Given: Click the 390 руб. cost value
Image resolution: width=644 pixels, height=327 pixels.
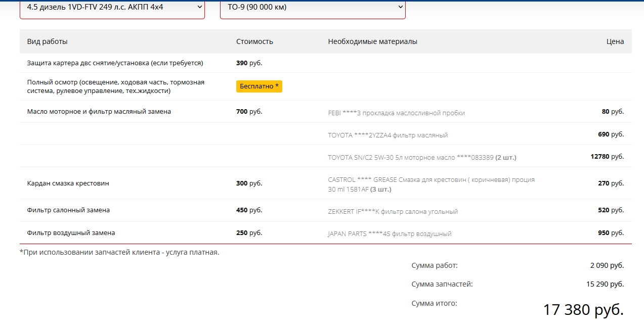Looking at the screenshot, I should click(x=249, y=63).
